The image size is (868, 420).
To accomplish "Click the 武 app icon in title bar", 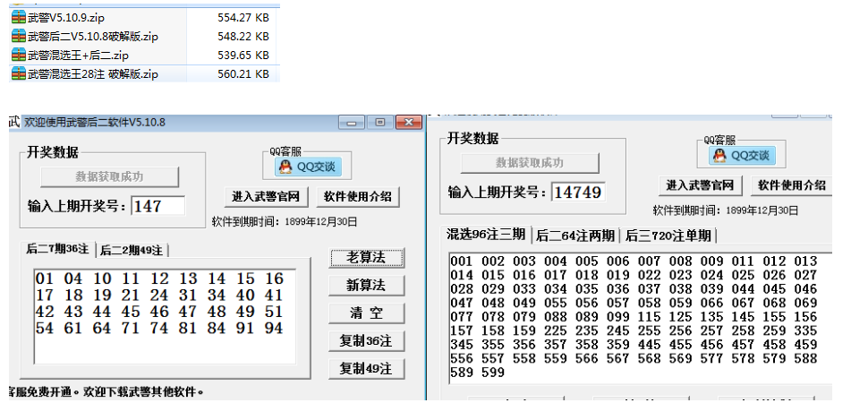I will [x=14, y=123].
